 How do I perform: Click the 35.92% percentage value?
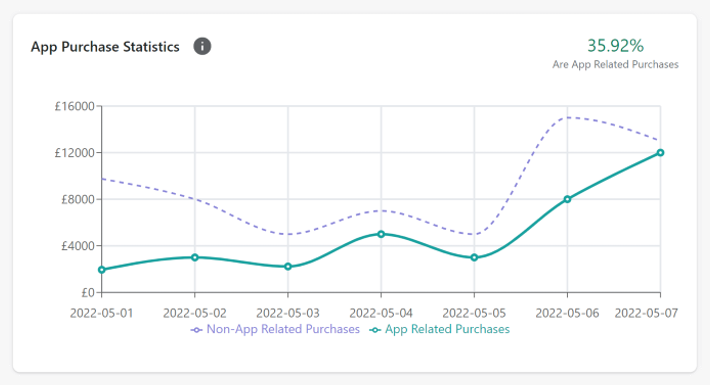[615, 45]
